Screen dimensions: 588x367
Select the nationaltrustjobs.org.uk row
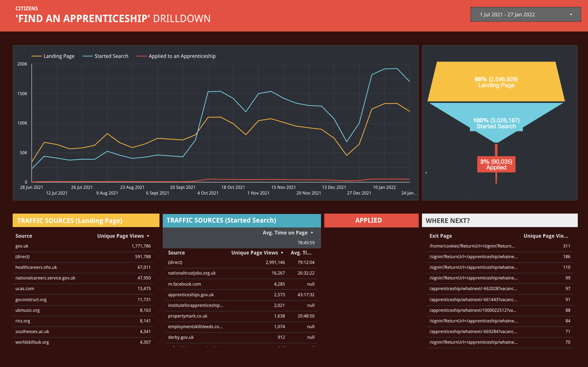(x=192, y=273)
